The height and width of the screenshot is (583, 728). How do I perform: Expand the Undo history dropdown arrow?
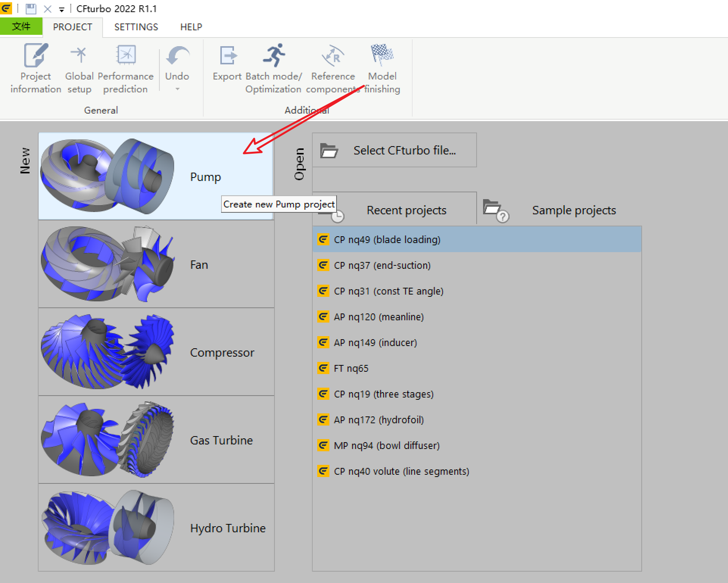(177, 89)
